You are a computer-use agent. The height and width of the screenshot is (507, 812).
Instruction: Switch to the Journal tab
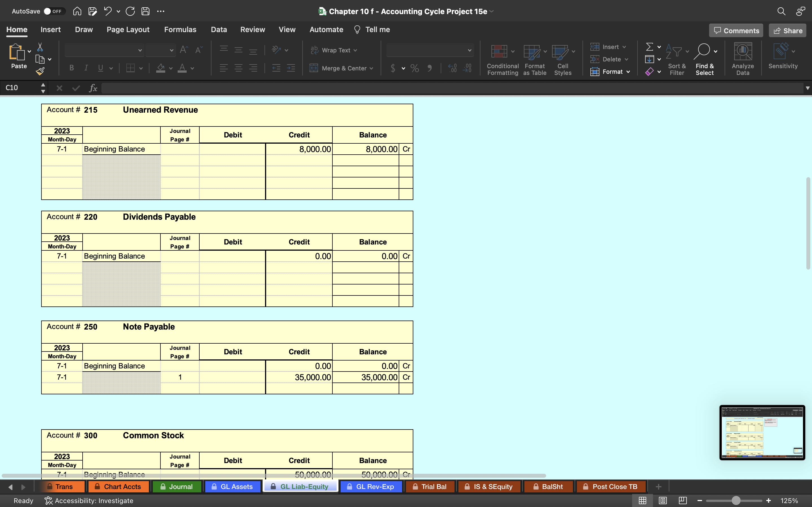[x=180, y=486]
